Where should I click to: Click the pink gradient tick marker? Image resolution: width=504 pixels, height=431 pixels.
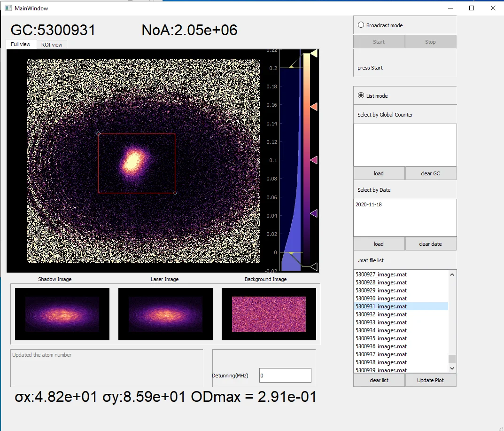[314, 160]
